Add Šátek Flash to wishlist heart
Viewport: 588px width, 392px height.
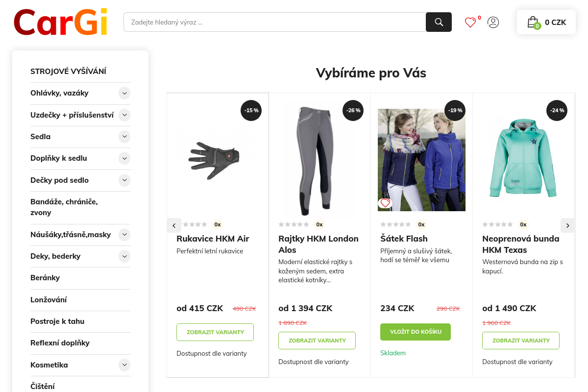(386, 203)
